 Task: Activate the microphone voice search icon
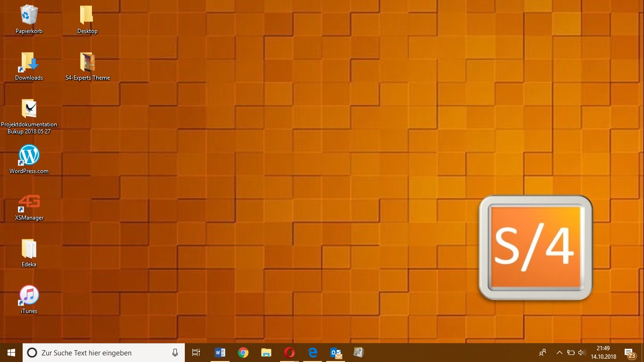(x=175, y=353)
